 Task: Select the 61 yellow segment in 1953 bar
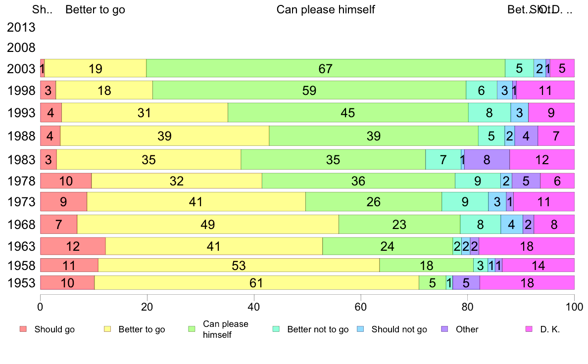(x=256, y=283)
